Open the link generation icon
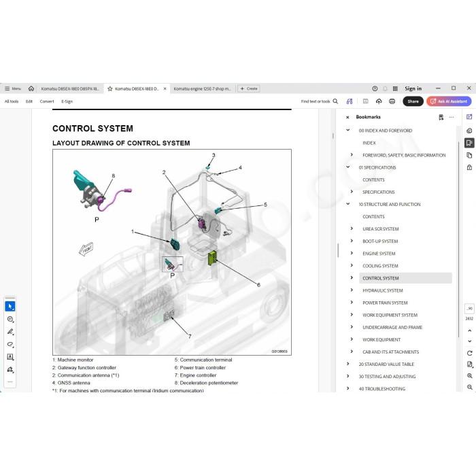Screen dimensions: 476x476 click(x=350, y=101)
